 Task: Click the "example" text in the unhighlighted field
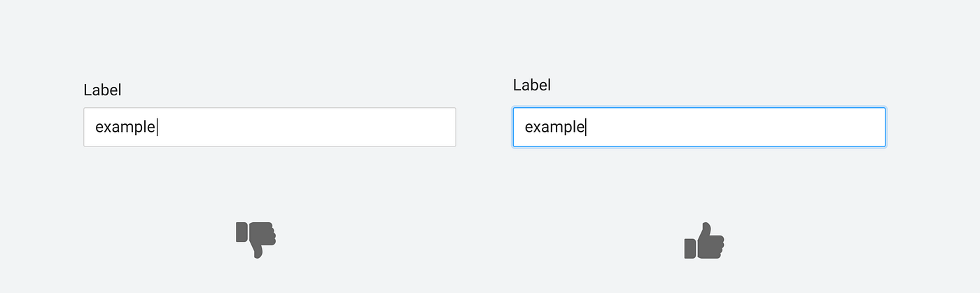pyautogui.click(x=125, y=127)
